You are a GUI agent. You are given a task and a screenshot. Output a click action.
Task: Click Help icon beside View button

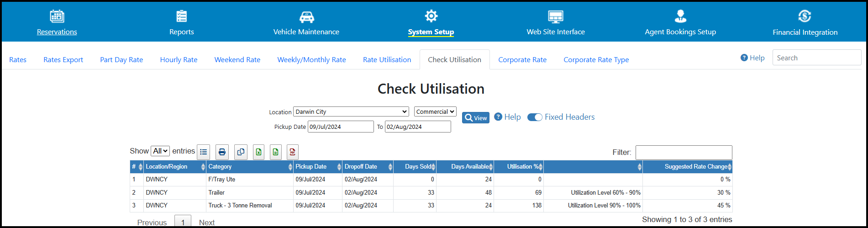pyautogui.click(x=498, y=117)
